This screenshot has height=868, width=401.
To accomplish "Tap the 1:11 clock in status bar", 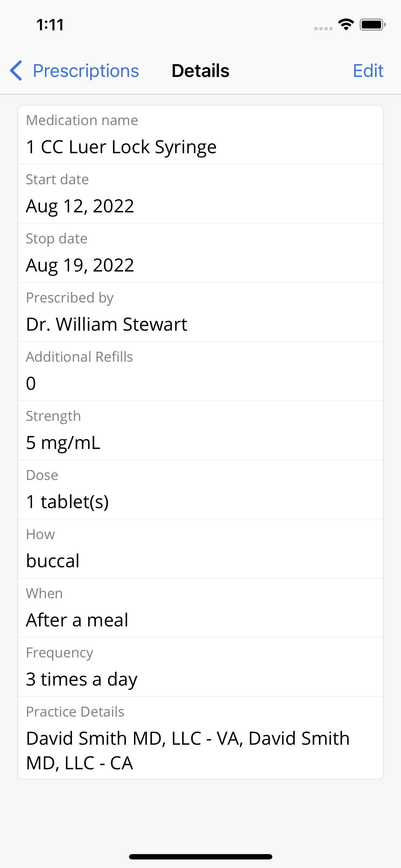I will tap(50, 25).
